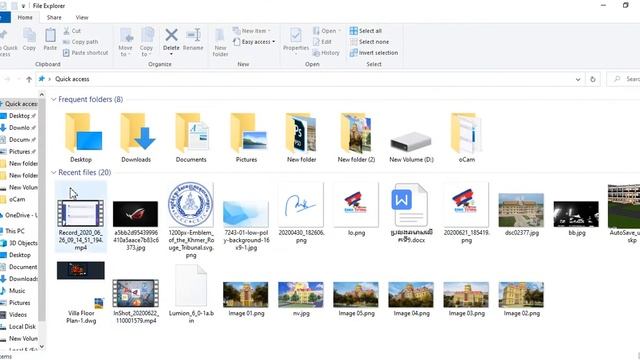
Task: Click History in the Open group
Action: pos(326,53)
